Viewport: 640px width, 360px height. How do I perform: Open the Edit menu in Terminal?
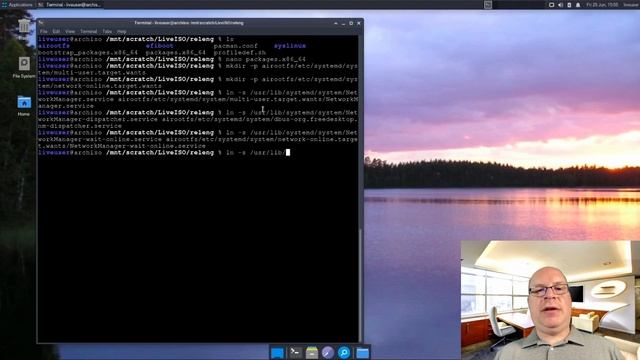[56, 31]
